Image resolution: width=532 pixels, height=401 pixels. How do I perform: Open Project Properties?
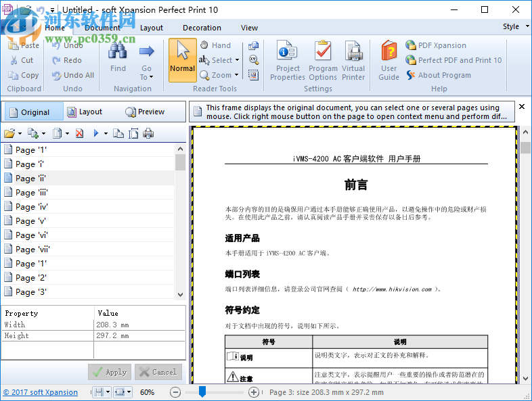(288, 61)
